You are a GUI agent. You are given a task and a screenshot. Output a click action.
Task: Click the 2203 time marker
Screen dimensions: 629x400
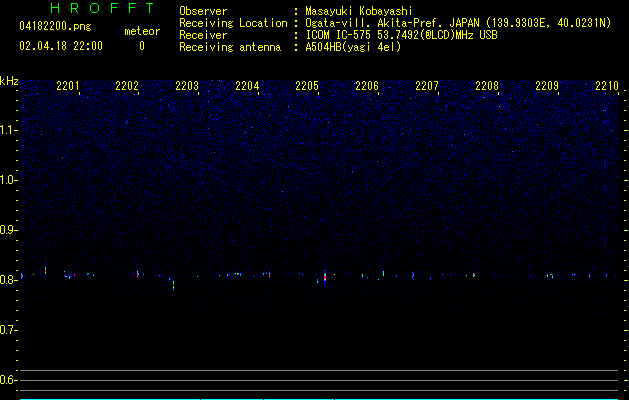(187, 86)
